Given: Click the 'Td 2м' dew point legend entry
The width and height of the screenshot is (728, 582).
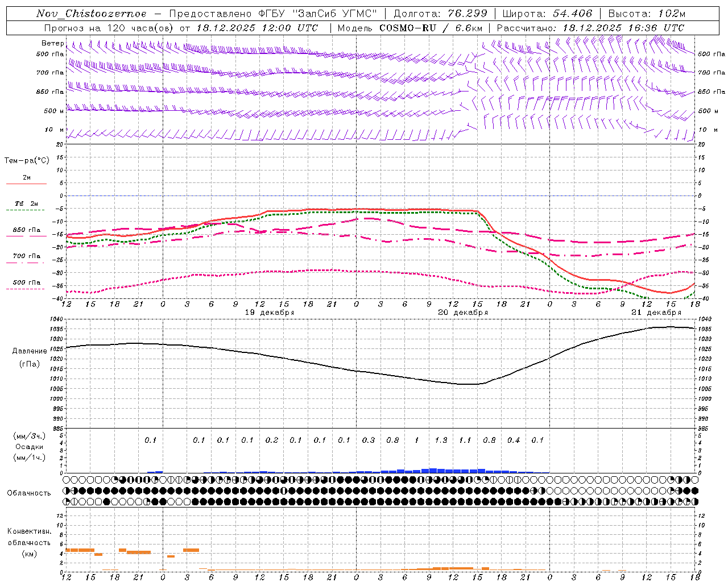Looking at the screenshot, I should (x=27, y=203).
